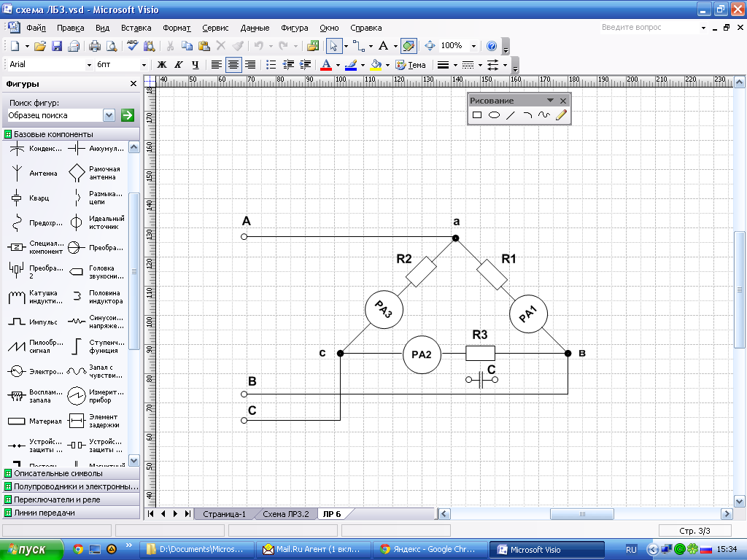Apply fill color yellow bucket swatch

tap(376, 65)
